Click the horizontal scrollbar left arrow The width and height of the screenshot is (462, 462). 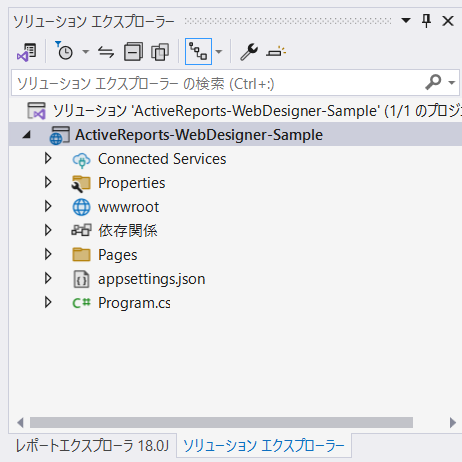click(x=20, y=422)
